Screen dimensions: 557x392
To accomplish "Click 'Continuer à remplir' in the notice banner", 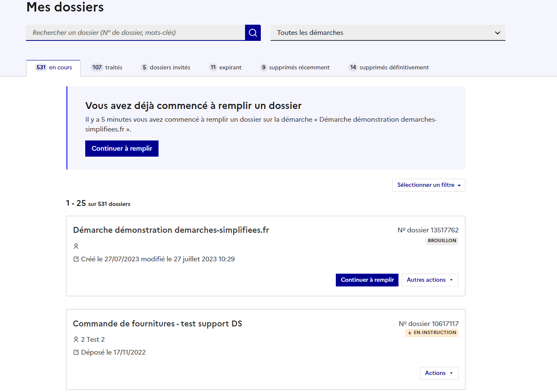I will pos(122,149).
